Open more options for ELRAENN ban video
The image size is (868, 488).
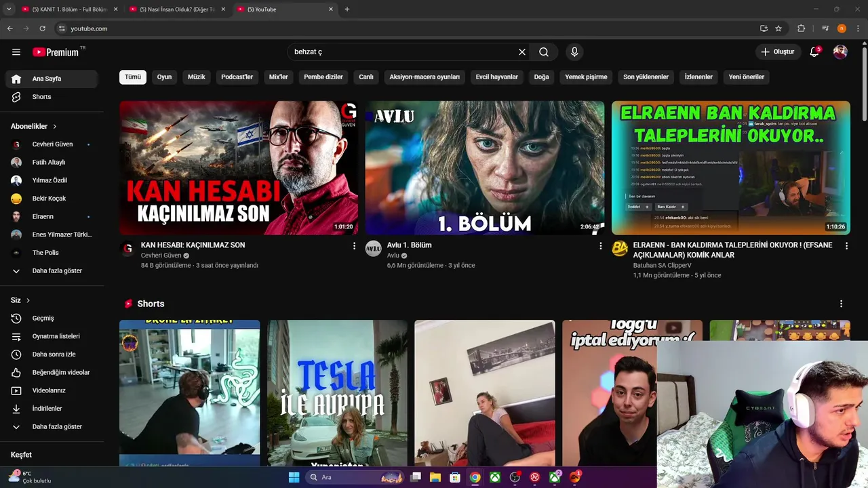tap(846, 246)
